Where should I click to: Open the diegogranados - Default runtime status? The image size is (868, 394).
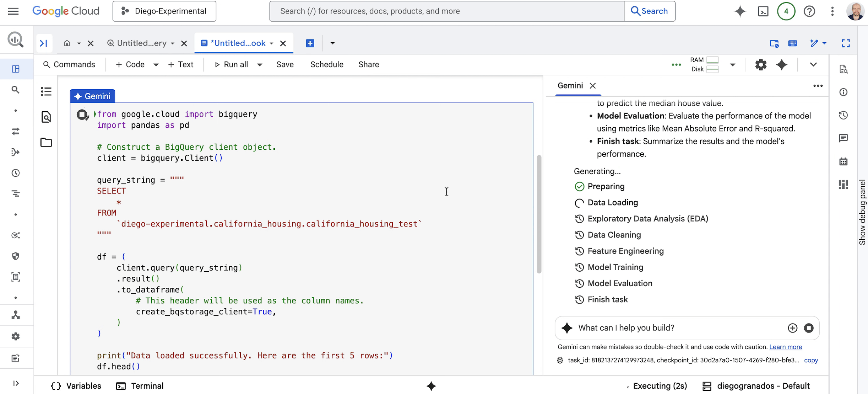(756, 386)
